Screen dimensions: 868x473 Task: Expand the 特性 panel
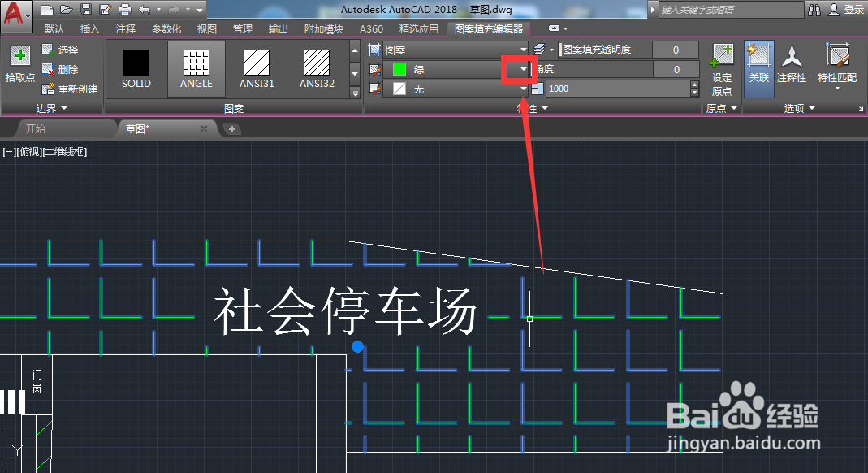click(x=533, y=108)
